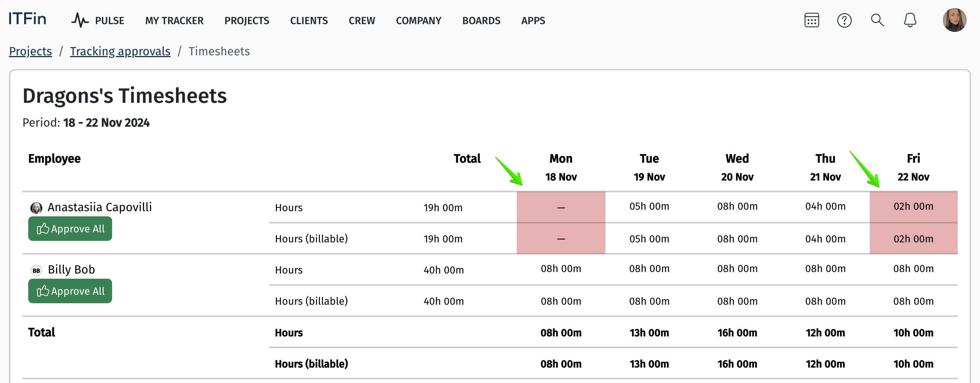This screenshot has width=980, height=383.
Task: Open the CREW menu
Action: coord(362,20)
